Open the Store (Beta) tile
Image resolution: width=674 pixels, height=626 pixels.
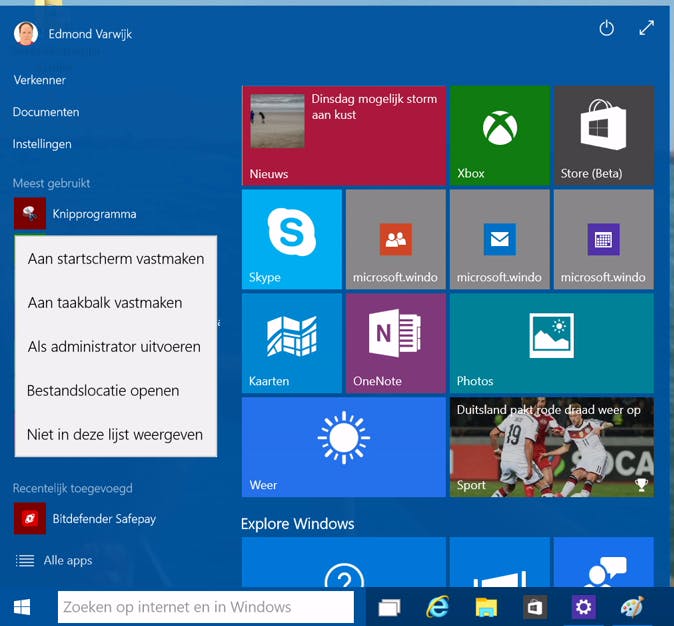click(604, 135)
